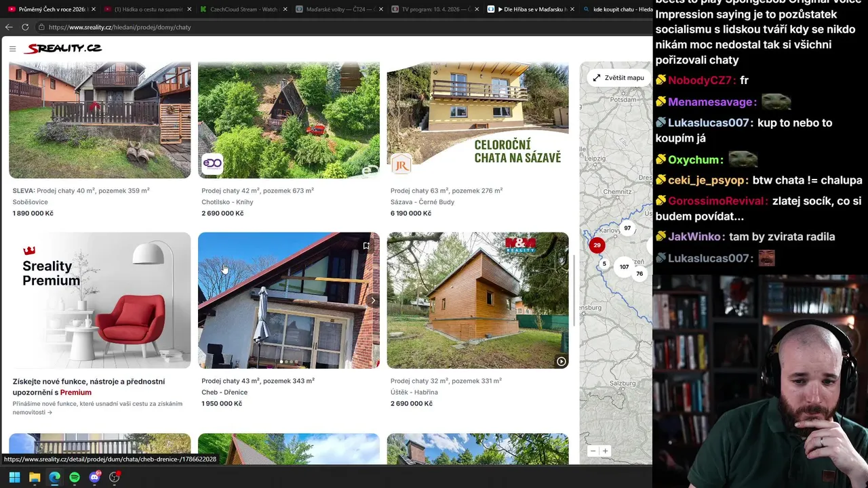Click the map cluster marker 5
Screen dimensions: 868x488
pos(604,264)
